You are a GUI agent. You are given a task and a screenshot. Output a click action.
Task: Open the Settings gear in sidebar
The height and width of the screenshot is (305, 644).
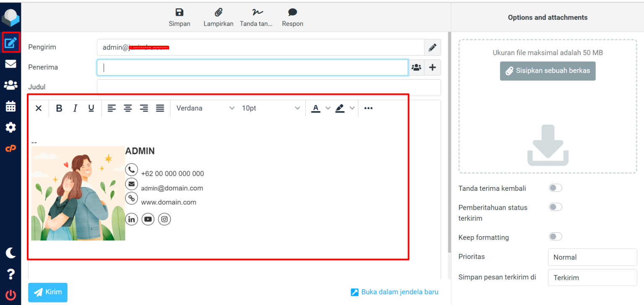pos(10,128)
